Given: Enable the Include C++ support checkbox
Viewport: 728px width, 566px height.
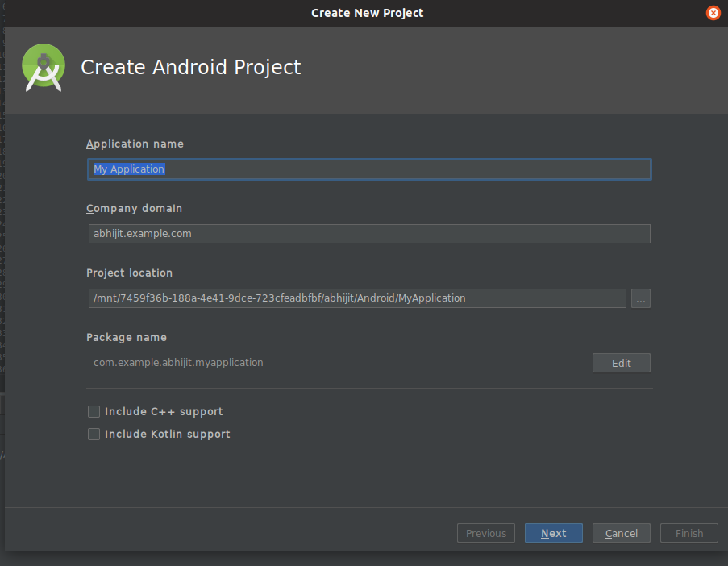Looking at the screenshot, I should [x=94, y=412].
